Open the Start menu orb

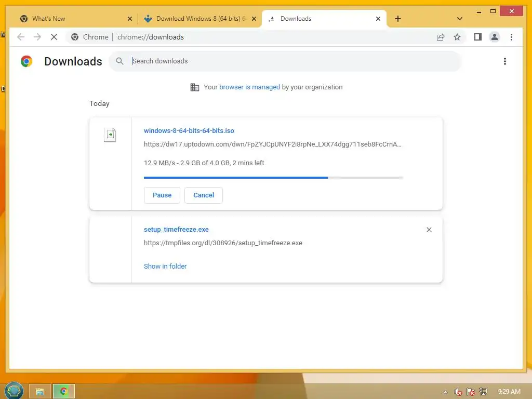click(x=14, y=391)
